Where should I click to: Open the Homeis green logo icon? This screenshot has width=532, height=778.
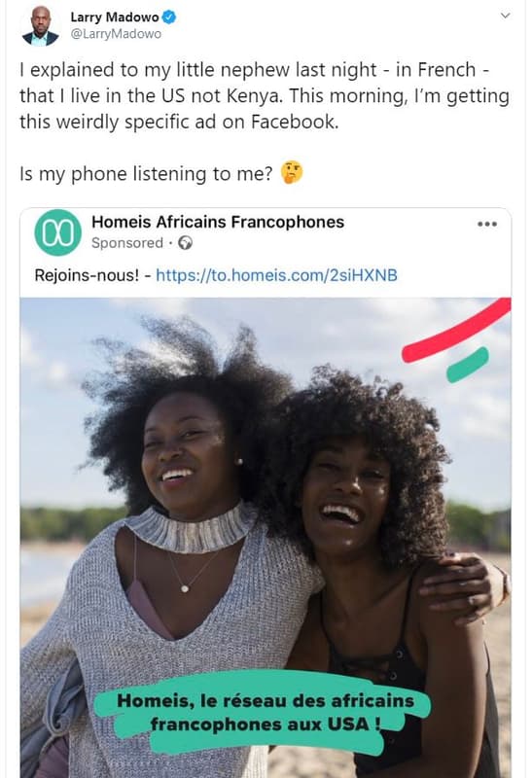[x=57, y=232]
